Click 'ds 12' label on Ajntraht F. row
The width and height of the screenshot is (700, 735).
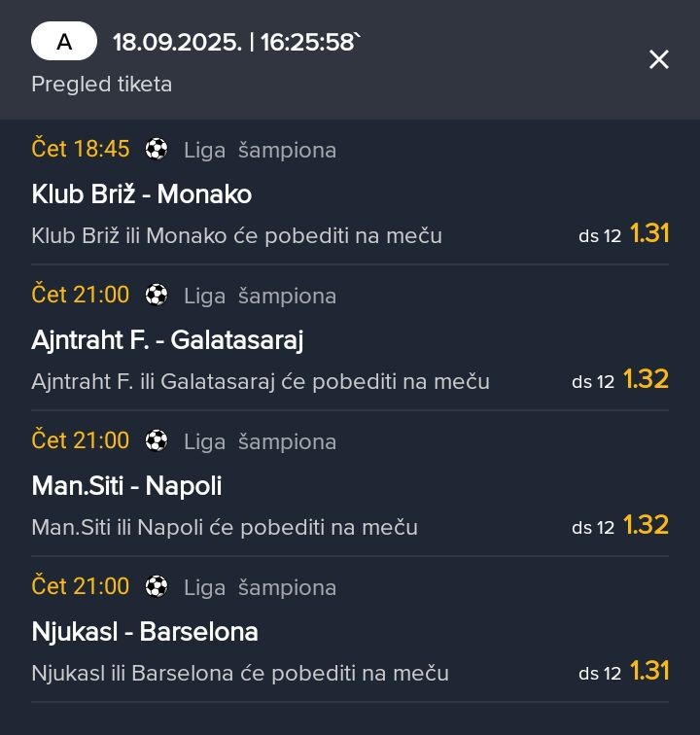click(x=593, y=382)
